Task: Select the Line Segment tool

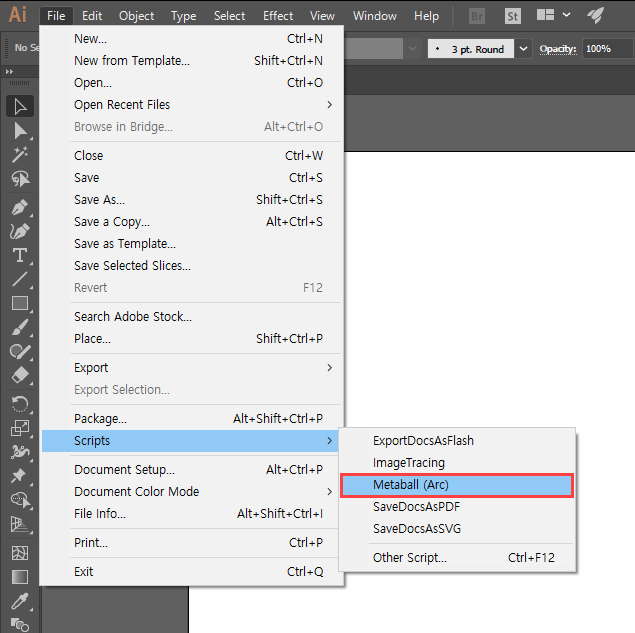Action: (20, 279)
